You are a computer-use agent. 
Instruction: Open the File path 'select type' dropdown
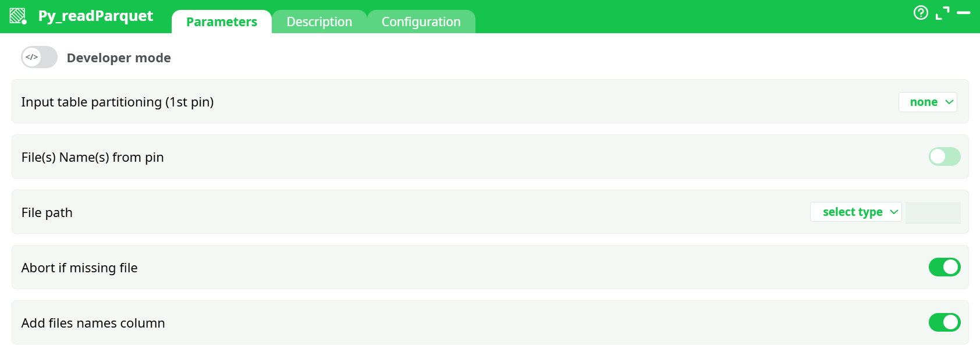pos(855,212)
